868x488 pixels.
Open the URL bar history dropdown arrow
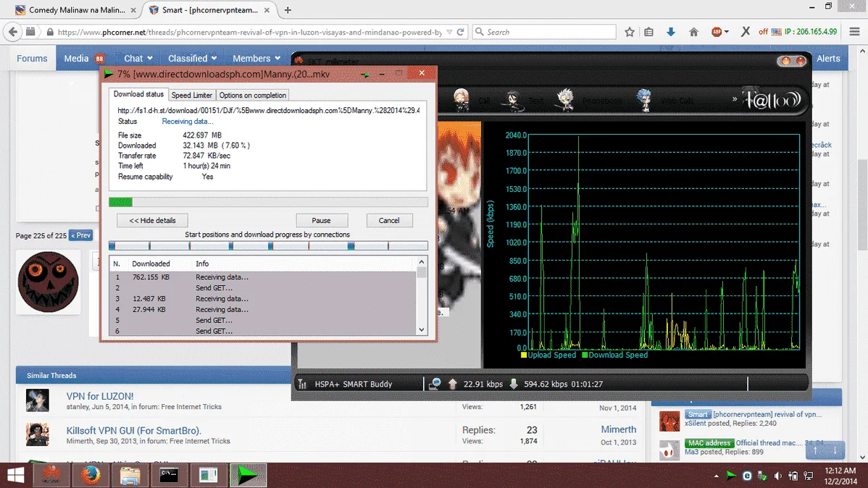pos(449,32)
